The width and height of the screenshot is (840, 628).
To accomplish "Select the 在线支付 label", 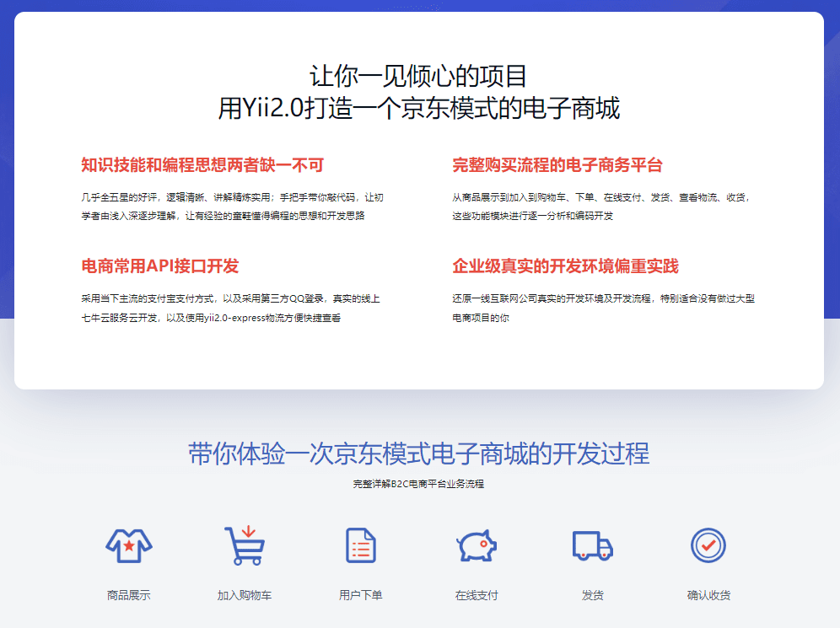I will click(x=477, y=595).
